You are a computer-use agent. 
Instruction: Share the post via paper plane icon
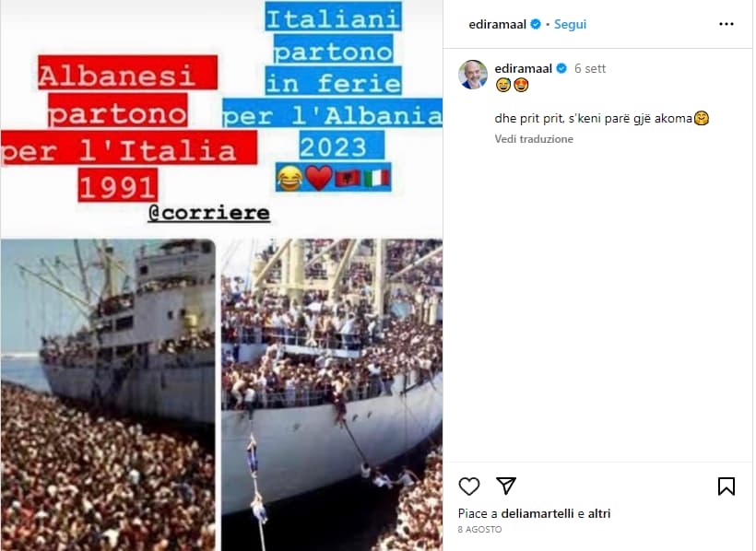[506, 486]
